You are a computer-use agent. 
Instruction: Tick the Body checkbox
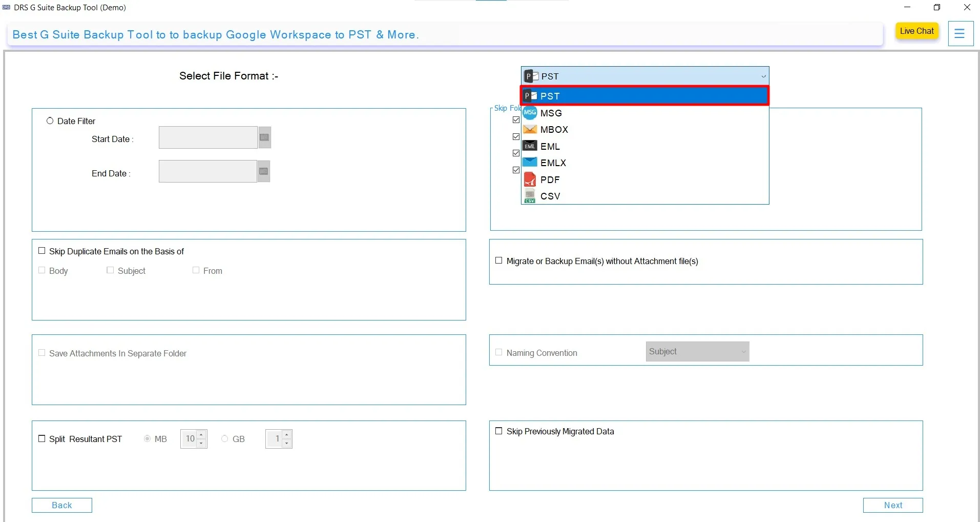click(x=42, y=270)
